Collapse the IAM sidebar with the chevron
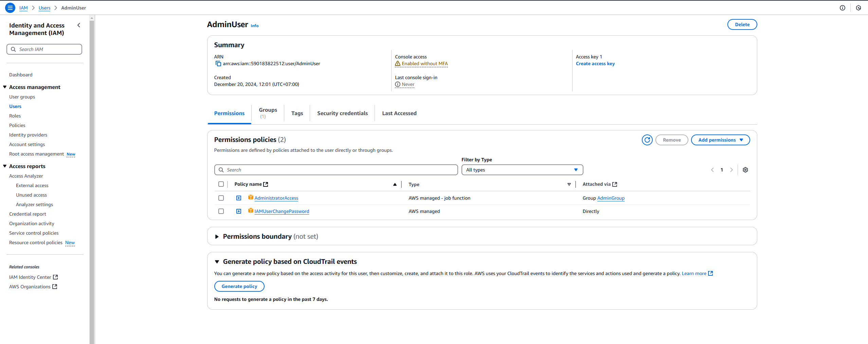Screen dimensions: 868x344 tap(79, 25)
